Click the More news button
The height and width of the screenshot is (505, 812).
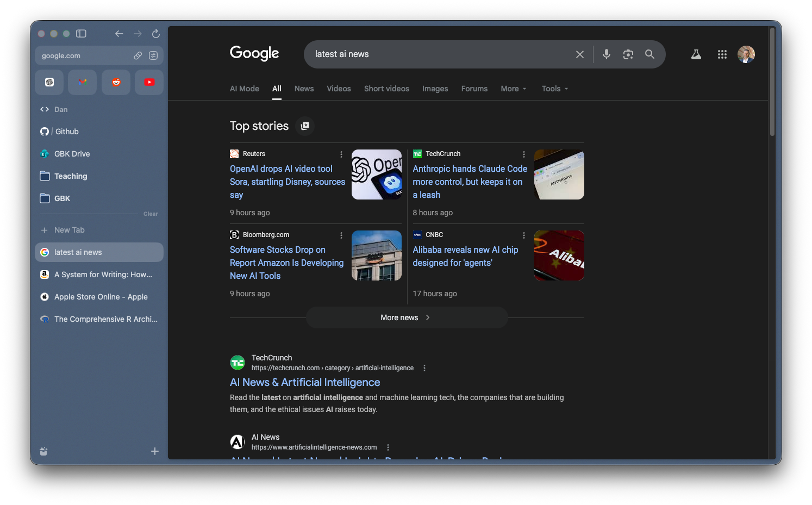(407, 317)
